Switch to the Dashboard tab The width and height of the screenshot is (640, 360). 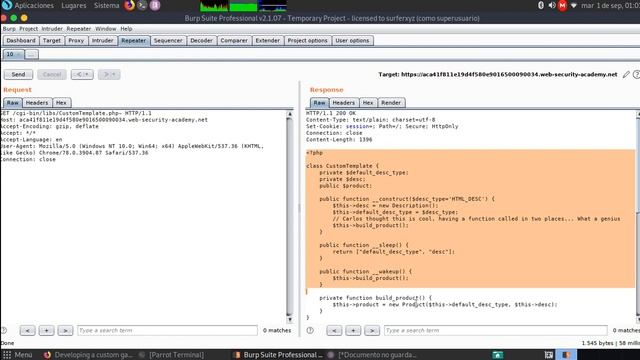21,40
